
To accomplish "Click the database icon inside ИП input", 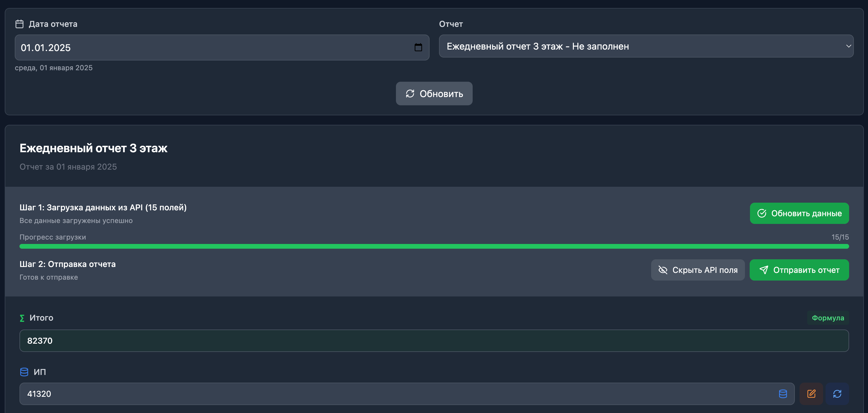I will (783, 394).
